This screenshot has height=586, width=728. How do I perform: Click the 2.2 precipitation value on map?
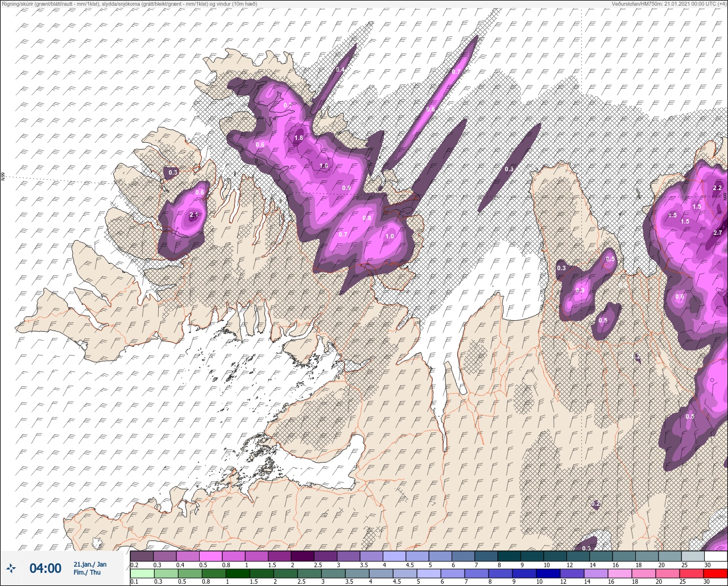(717, 188)
